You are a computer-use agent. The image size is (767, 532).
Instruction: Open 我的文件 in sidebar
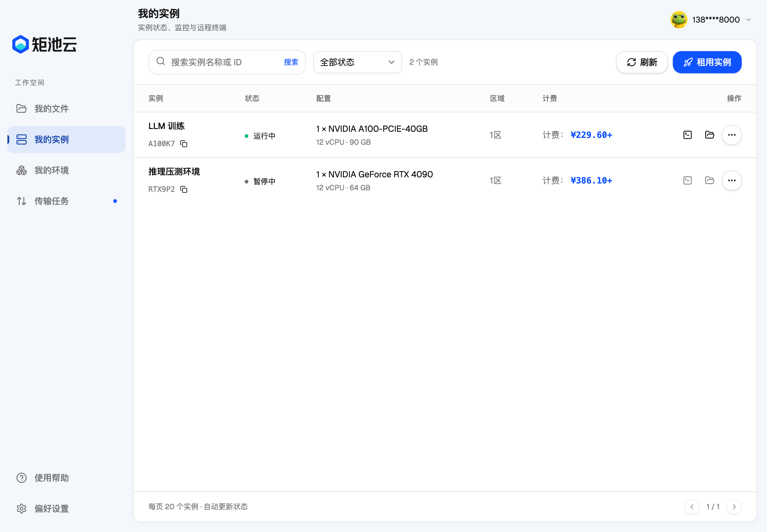coord(66,109)
